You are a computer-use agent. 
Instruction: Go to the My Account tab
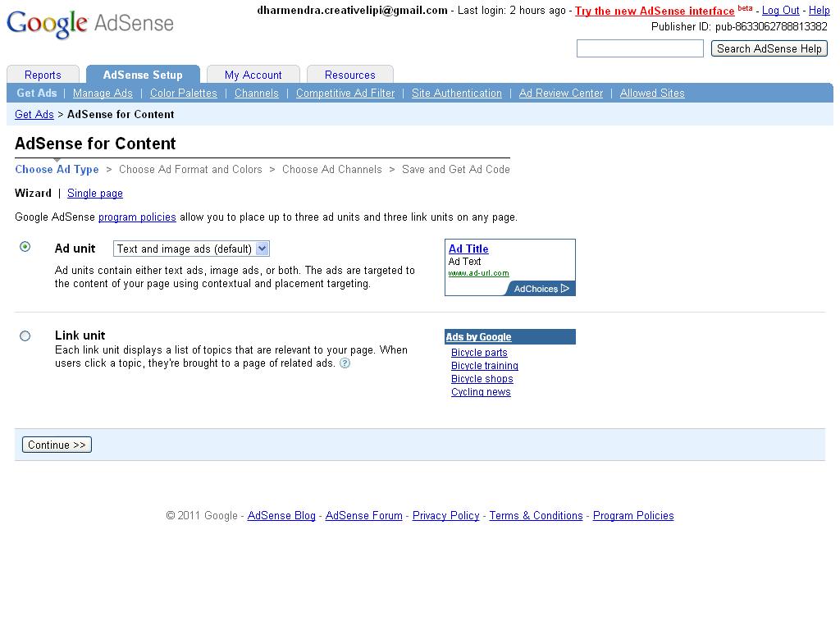pos(253,75)
